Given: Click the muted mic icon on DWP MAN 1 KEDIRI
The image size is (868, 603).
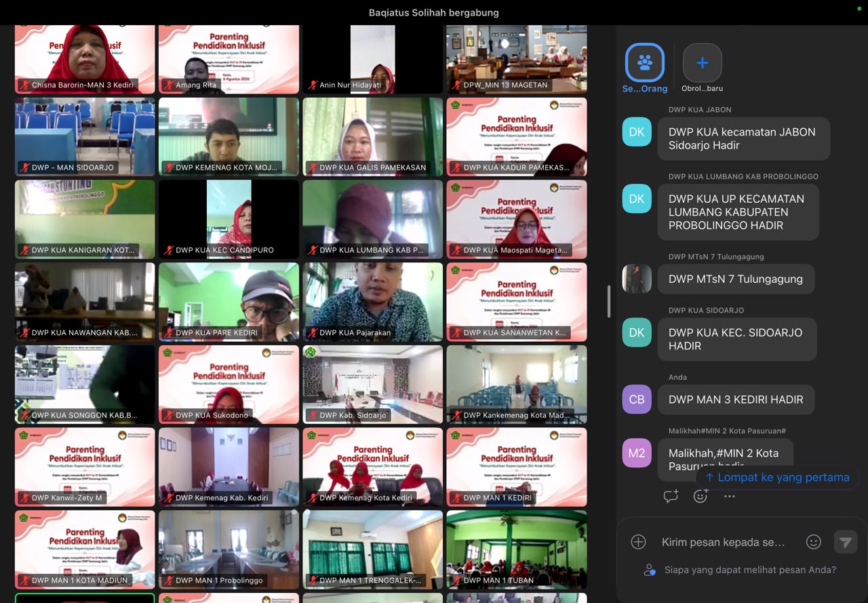Looking at the screenshot, I should tap(456, 498).
